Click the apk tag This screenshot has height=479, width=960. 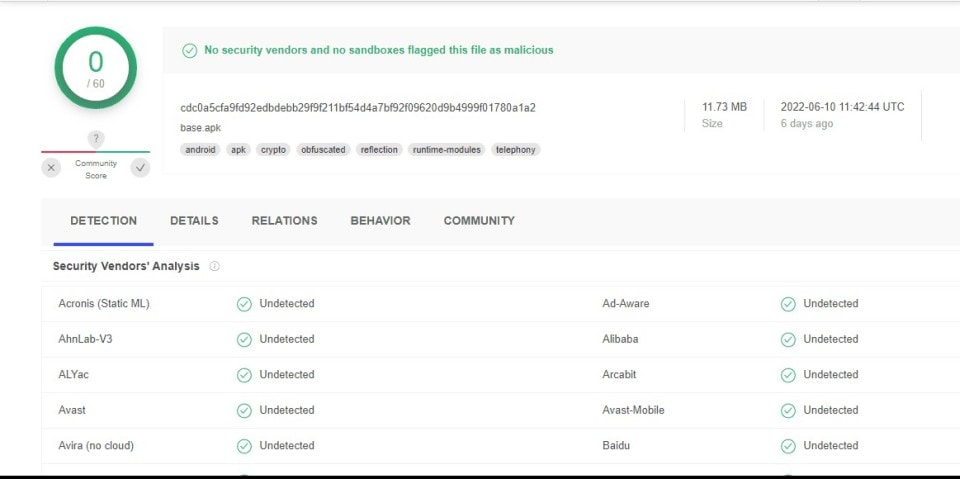pos(239,149)
